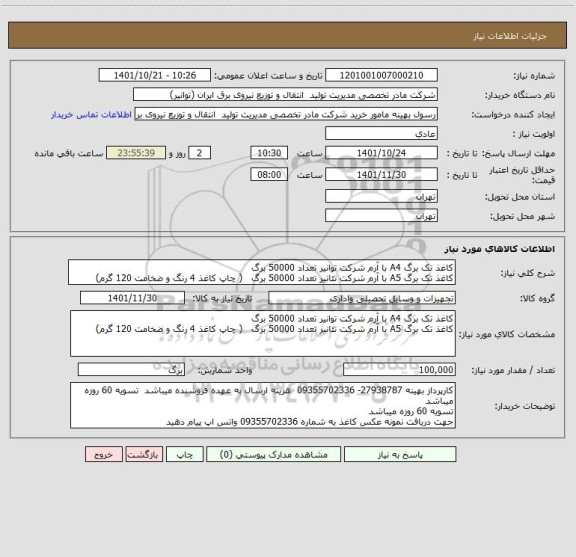
Task: Click the remaining days field showing 2
Action: [199, 153]
